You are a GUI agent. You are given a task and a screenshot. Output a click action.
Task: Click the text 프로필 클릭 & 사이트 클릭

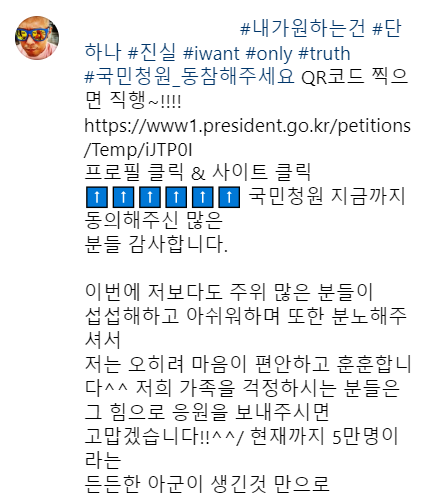coord(198,172)
